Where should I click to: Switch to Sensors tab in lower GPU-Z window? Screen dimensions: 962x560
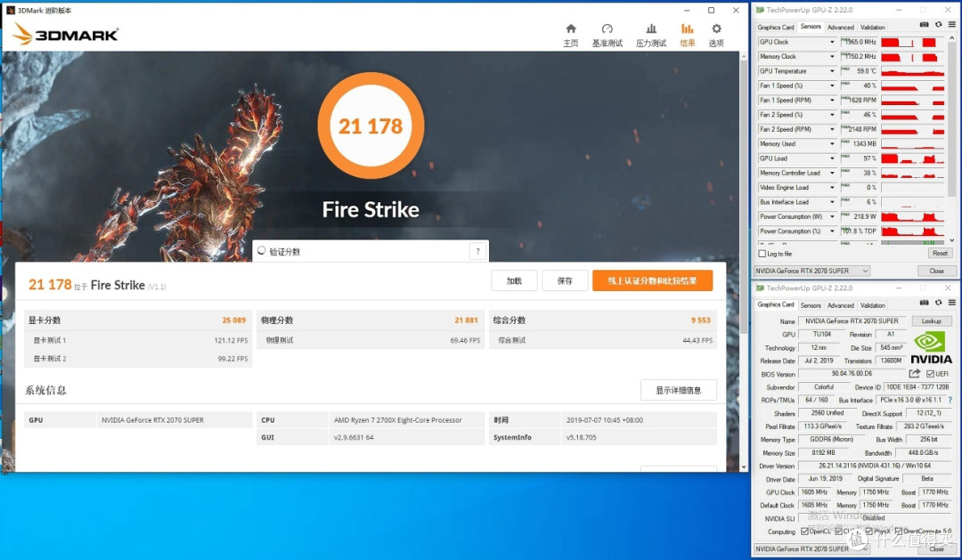tap(811, 304)
